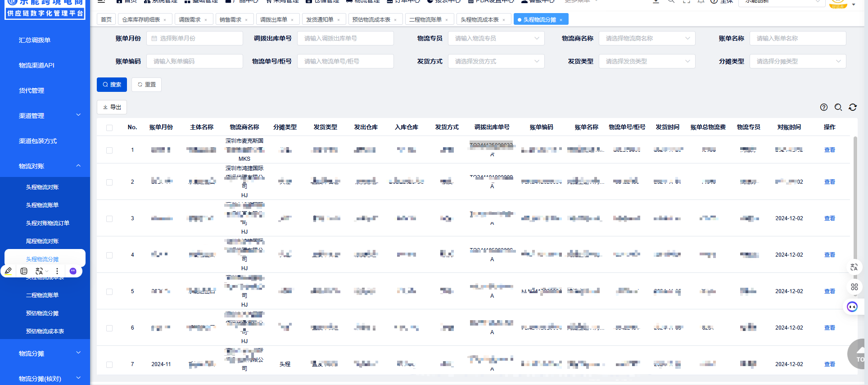Screen dimensions: 868x385
Task: Click 查看 link in row No. 4
Action: [x=830, y=255]
